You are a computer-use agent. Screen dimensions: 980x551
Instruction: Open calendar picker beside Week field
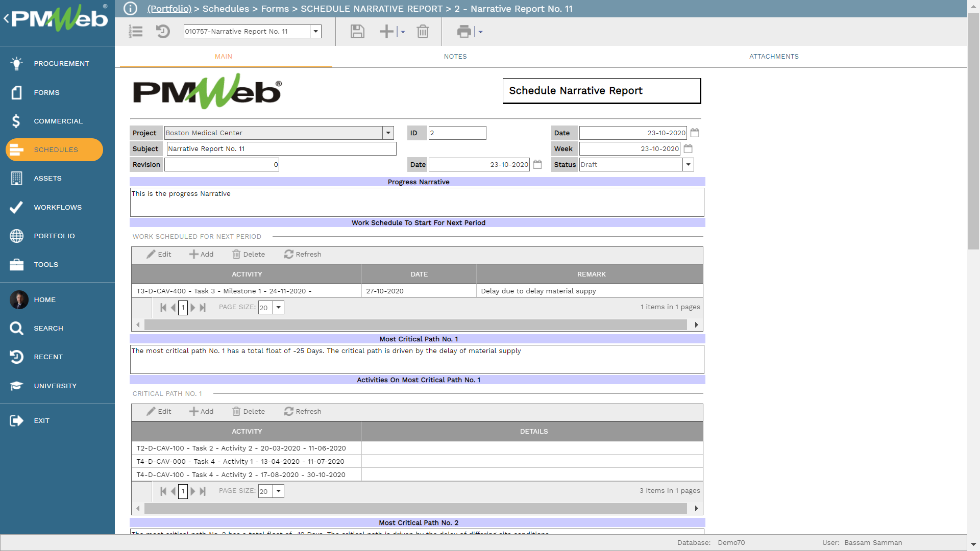688,148
